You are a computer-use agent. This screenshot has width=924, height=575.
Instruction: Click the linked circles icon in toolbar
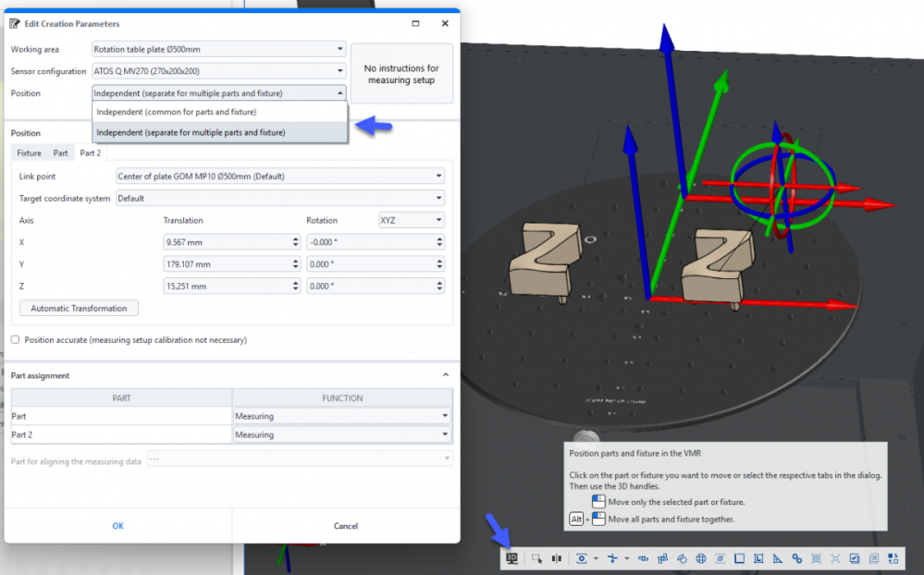[x=796, y=558]
